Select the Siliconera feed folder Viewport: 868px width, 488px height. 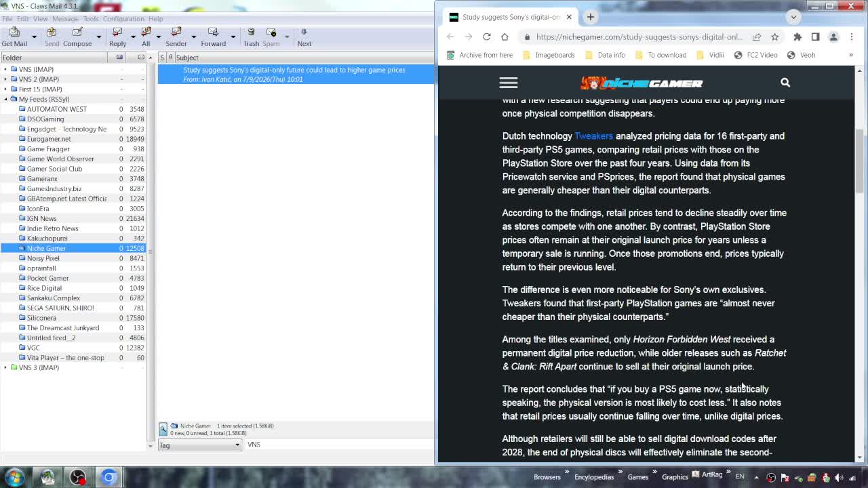pos(41,318)
